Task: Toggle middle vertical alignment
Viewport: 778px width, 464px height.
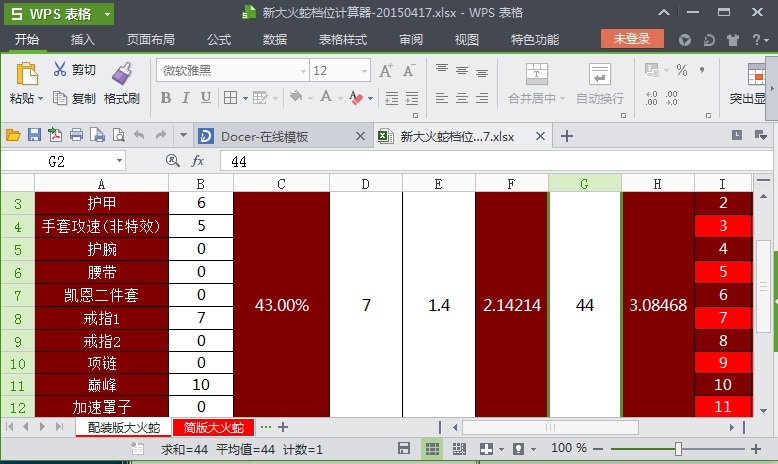Action: tap(462, 70)
